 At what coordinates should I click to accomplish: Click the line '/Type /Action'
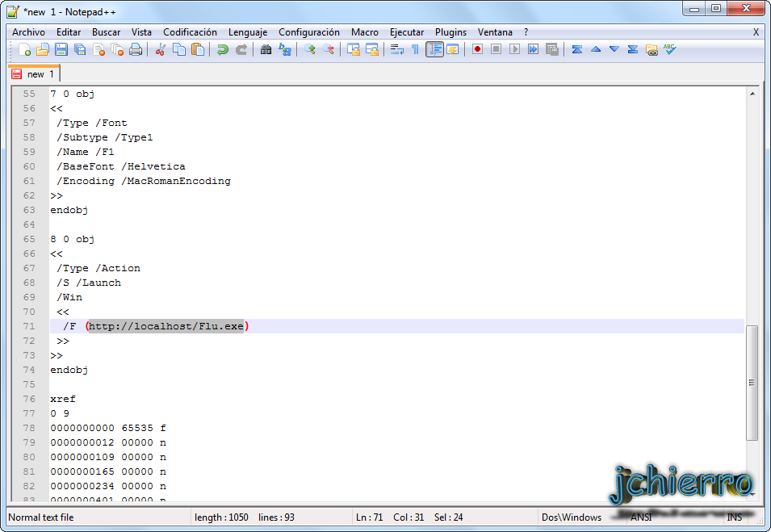[98, 268]
